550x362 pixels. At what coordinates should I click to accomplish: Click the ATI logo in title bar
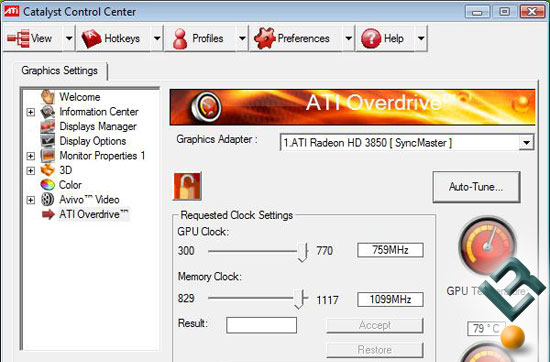(11, 11)
